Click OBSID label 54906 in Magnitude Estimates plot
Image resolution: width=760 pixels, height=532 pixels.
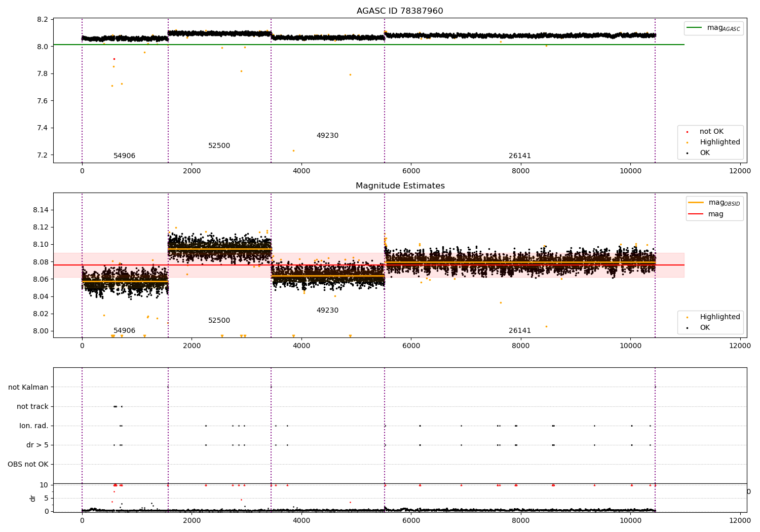pos(124,331)
